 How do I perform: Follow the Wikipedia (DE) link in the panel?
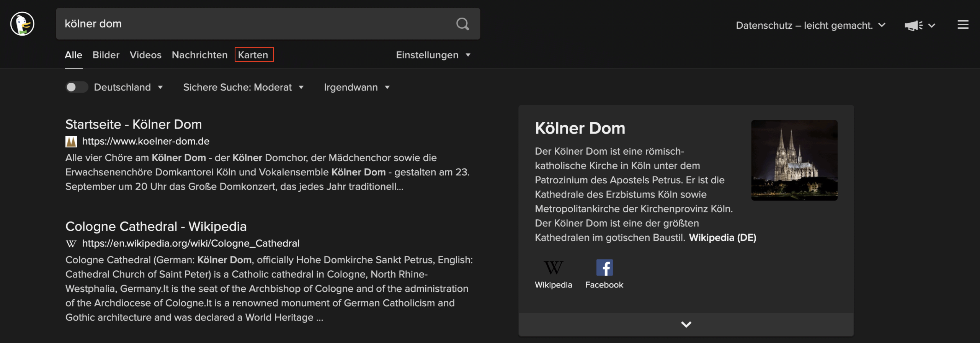(x=722, y=237)
